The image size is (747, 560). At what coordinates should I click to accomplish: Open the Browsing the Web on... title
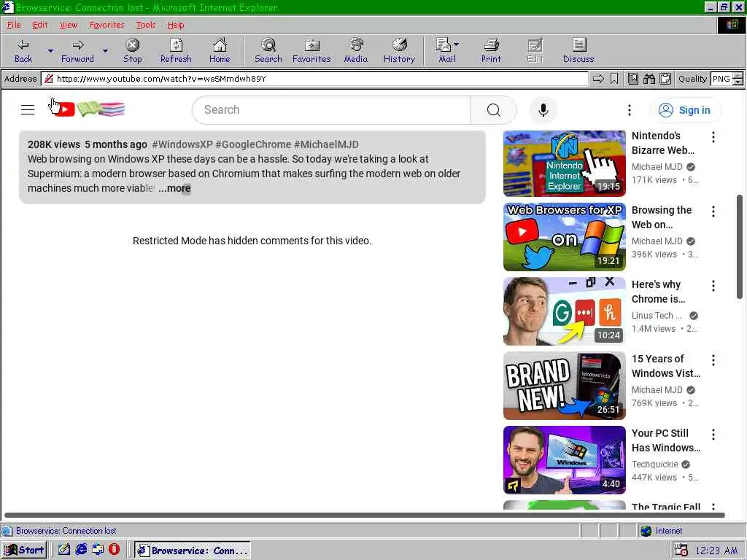point(661,217)
